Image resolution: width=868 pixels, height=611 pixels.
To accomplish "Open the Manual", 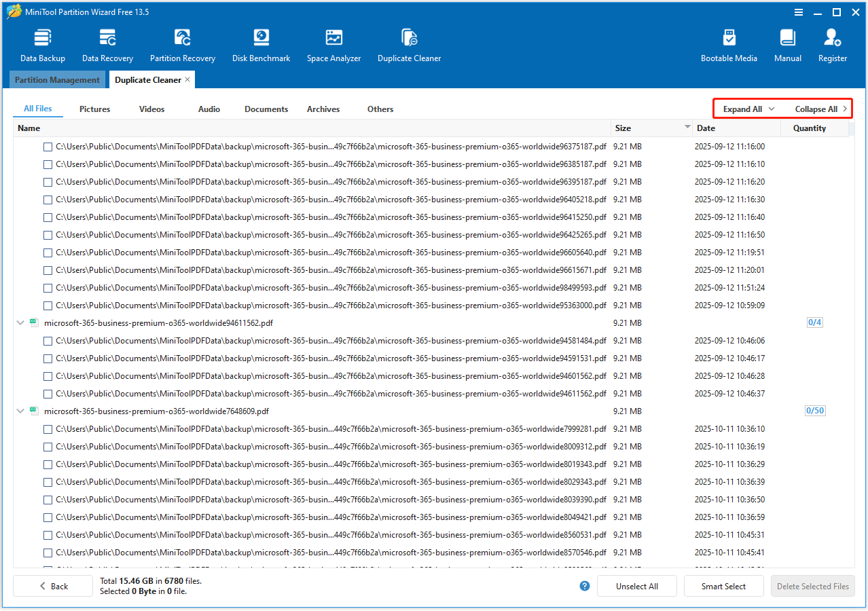I will point(787,43).
